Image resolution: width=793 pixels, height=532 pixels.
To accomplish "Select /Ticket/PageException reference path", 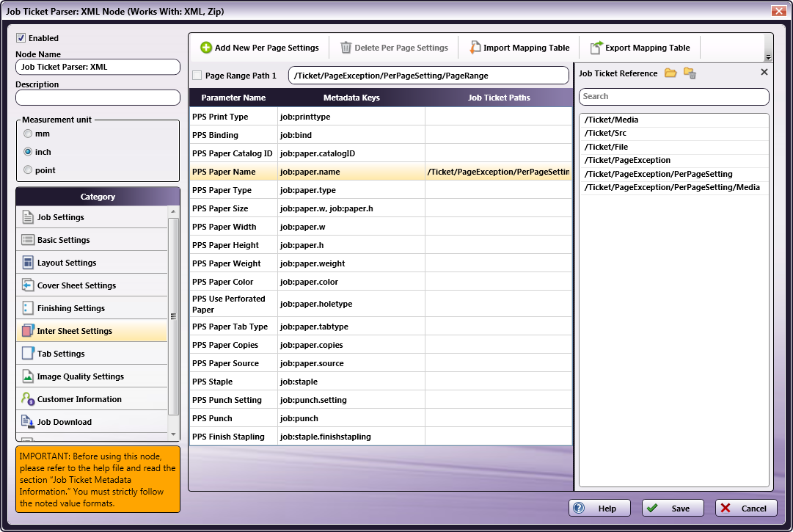I will tap(673, 160).
